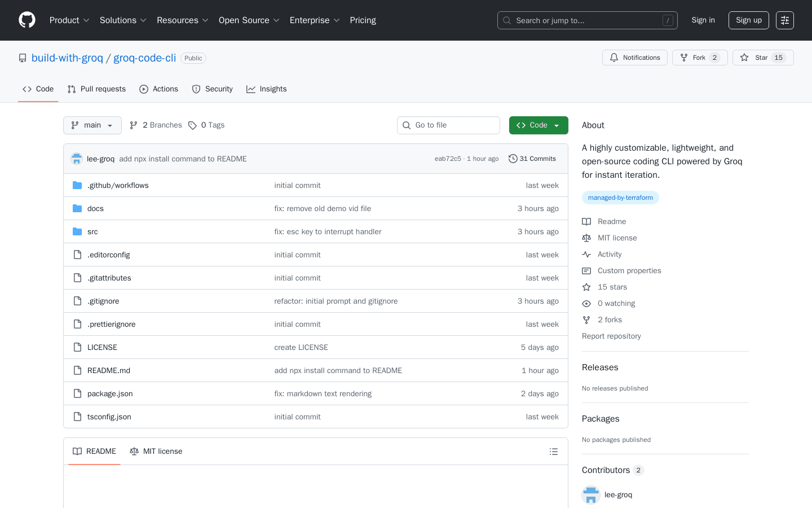Image resolution: width=812 pixels, height=508 pixels.
Task: Open the 0 Tags link
Action: 206,125
